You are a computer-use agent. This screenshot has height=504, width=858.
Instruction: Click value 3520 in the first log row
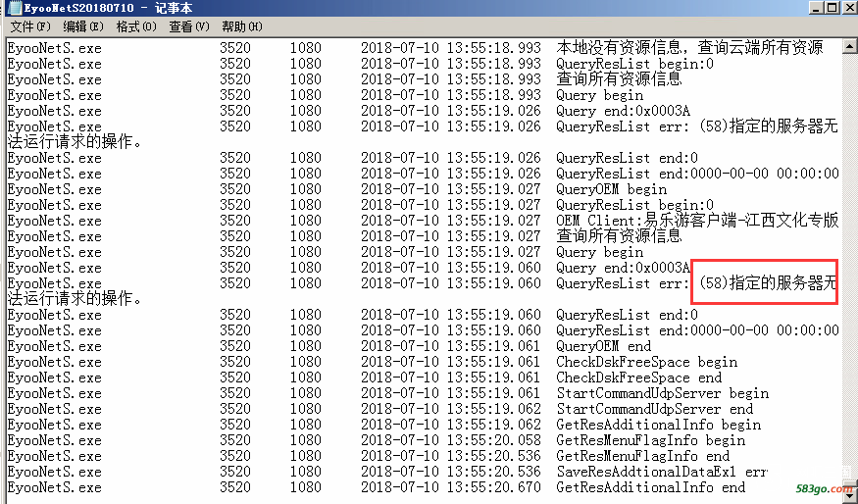point(235,48)
